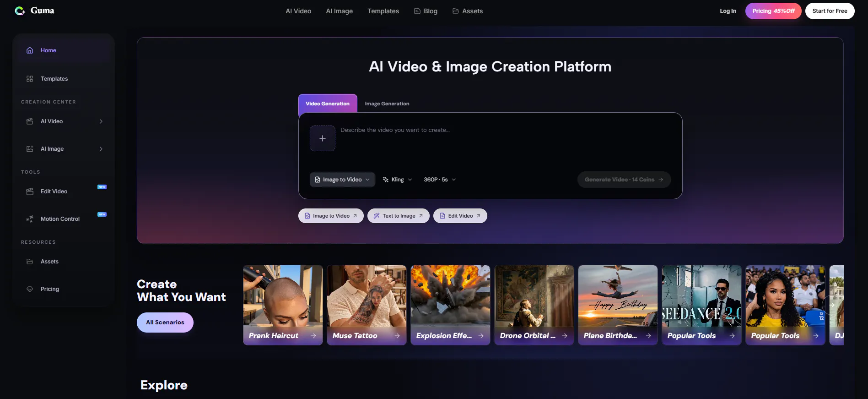Screen dimensions: 868x399
Task: Click the Guma brand name text
Action: [43, 11]
